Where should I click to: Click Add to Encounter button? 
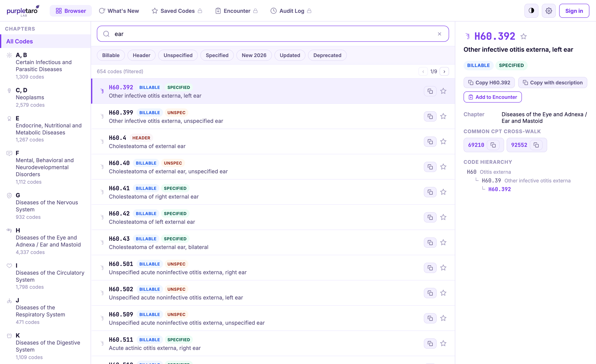coord(493,97)
